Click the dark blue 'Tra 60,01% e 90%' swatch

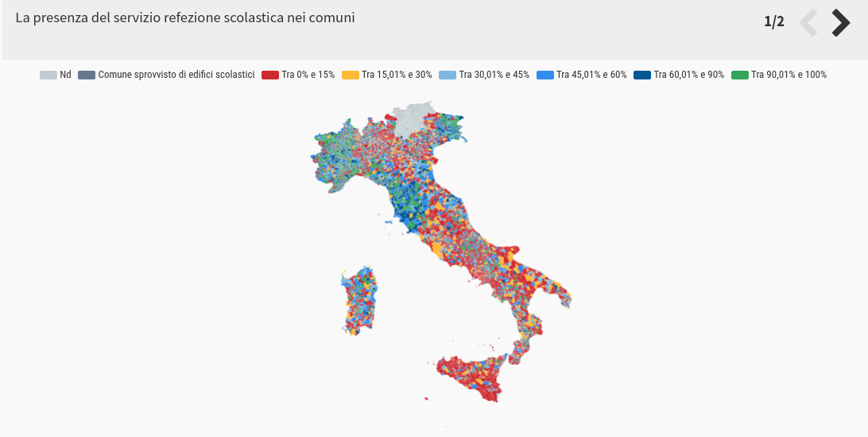(x=642, y=75)
